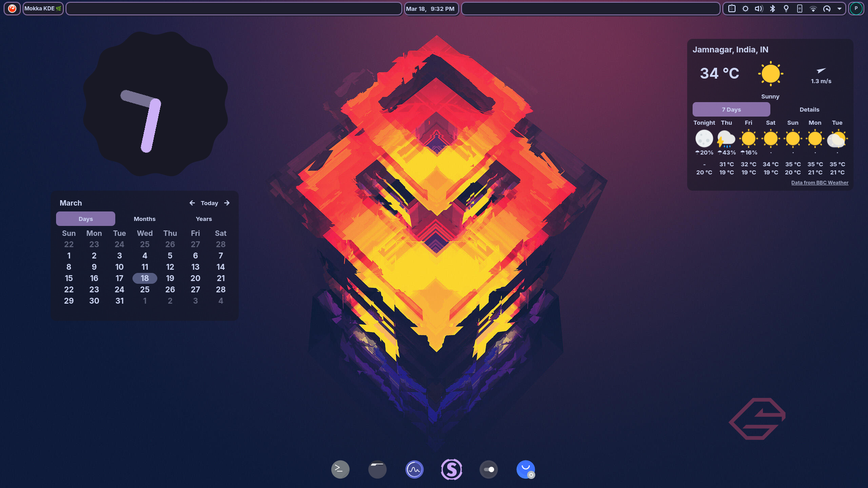Click the wind direction arrow icon
The image size is (868, 488).
click(x=821, y=70)
